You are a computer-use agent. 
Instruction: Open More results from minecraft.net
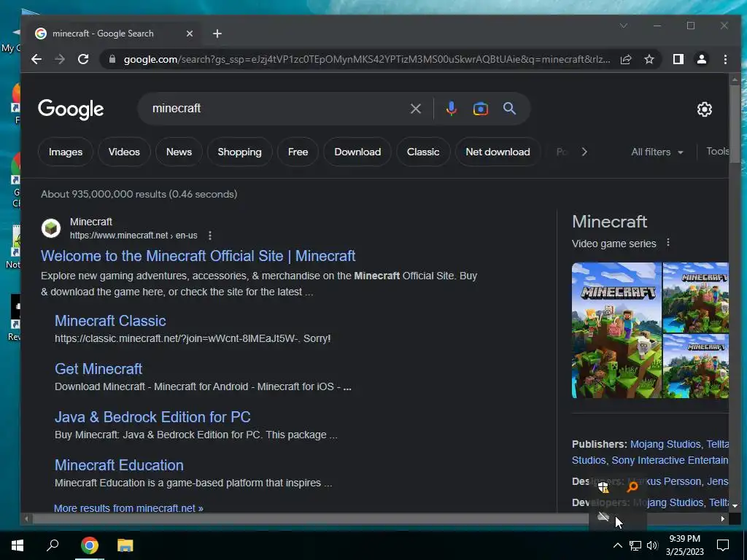pos(128,508)
